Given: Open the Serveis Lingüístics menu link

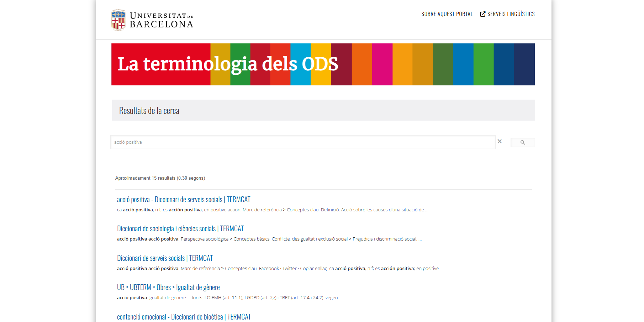Looking at the screenshot, I should click(x=511, y=14).
